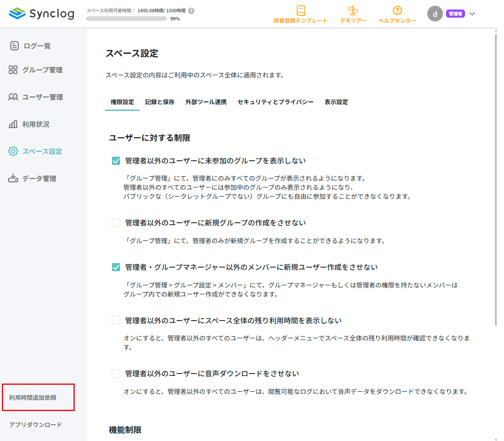Image resolution: width=504 pixels, height=441 pixels.
Task: Switch to the 表示設定 tab
Action: (336, 102)
